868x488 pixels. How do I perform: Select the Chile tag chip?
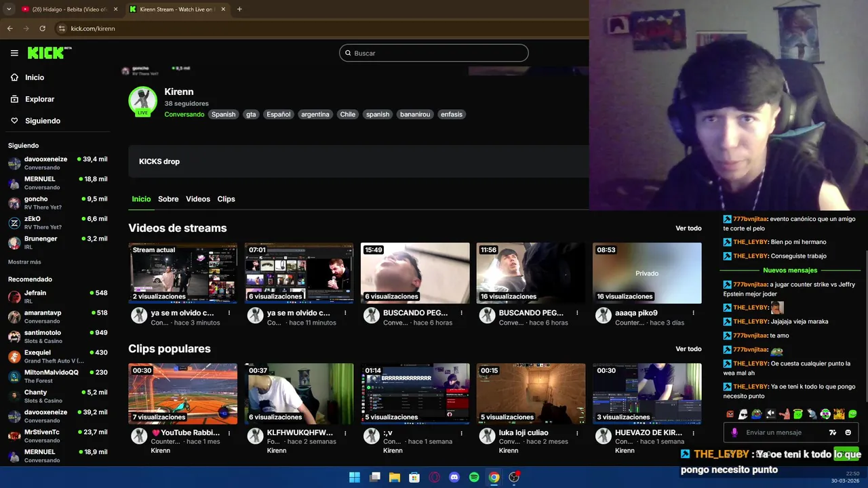(x=348, y=115)
